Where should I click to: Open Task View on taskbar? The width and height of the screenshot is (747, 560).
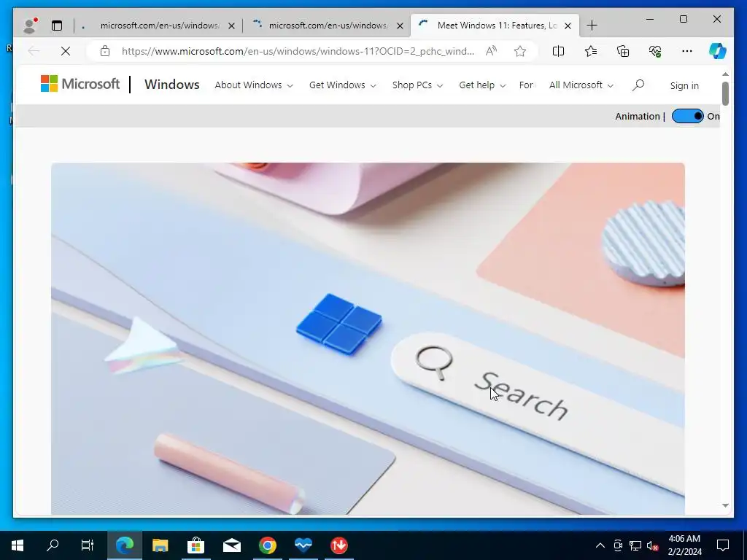pyautogui.click(x=88, y=545)
